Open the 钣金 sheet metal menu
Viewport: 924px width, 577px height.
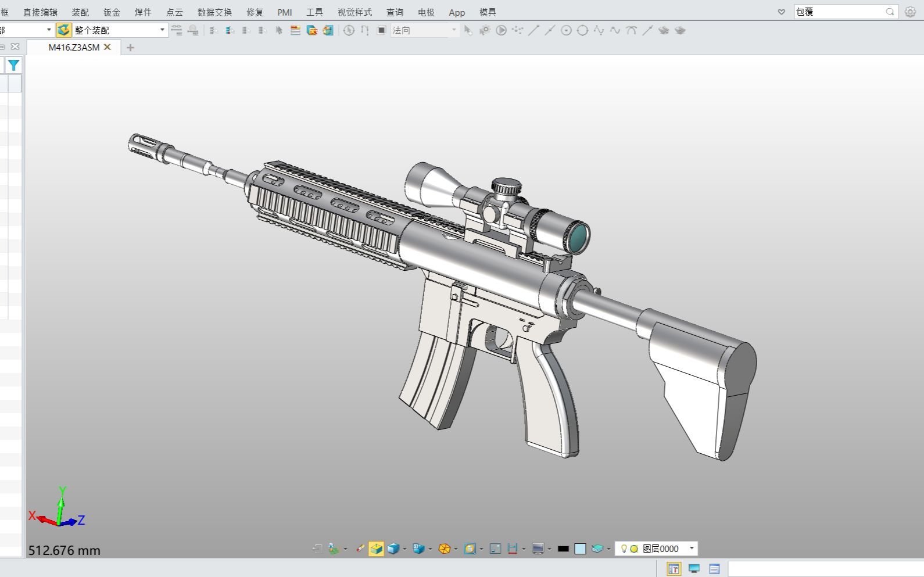point(112,12)
